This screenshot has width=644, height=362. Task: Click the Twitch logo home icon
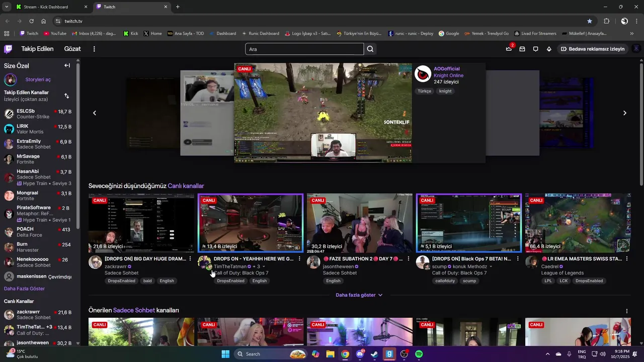point(8,49)
